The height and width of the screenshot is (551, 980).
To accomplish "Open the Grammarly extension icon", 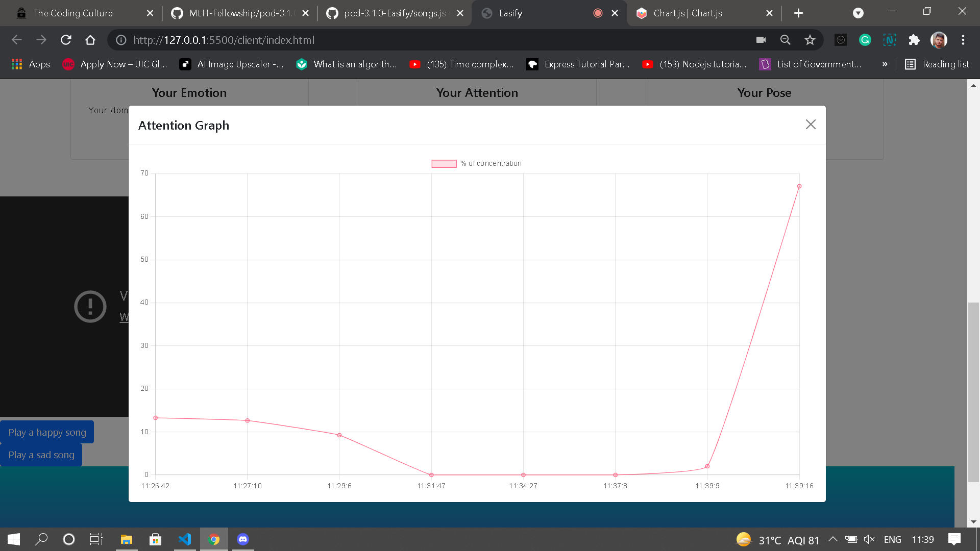I will 865,40.
